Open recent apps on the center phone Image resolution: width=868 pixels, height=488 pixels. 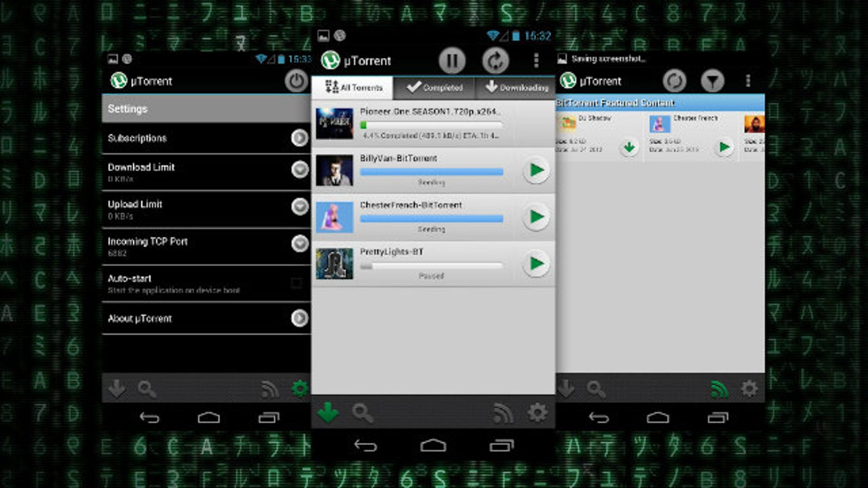(x=501, y=446)
